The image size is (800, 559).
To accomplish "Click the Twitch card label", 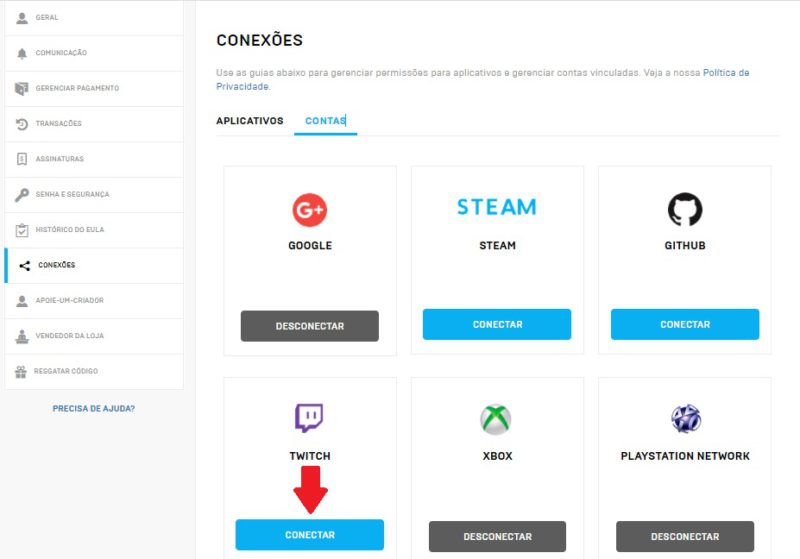I will coord(310,456).
